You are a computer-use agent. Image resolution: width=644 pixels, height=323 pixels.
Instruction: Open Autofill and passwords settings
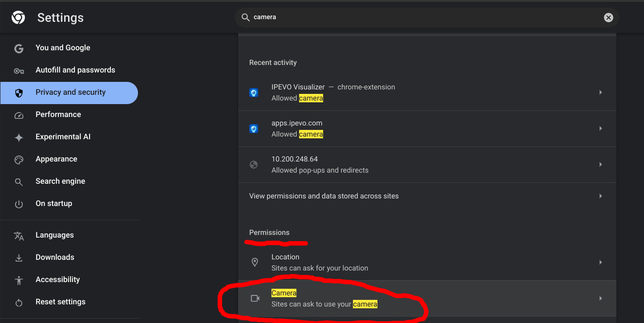[75, 70]
